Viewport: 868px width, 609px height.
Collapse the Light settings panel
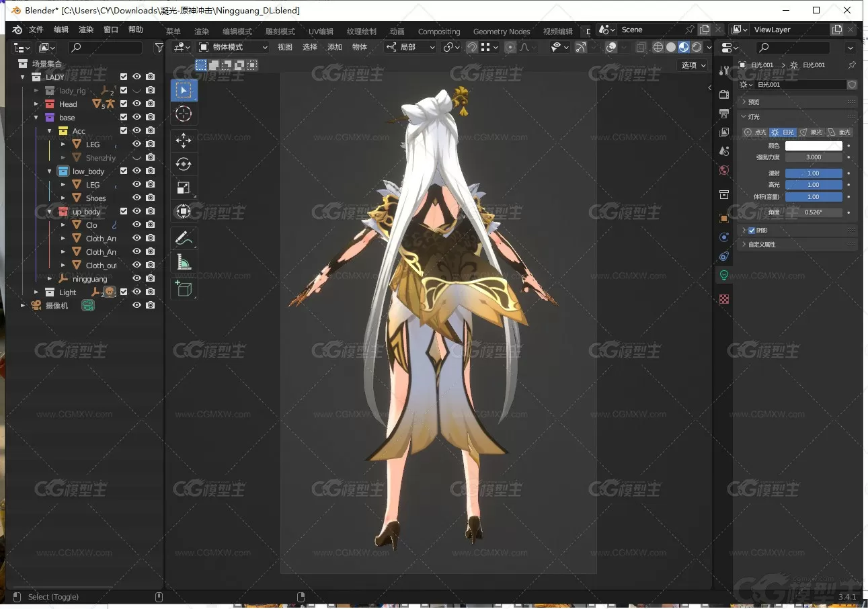coord(797,117)
